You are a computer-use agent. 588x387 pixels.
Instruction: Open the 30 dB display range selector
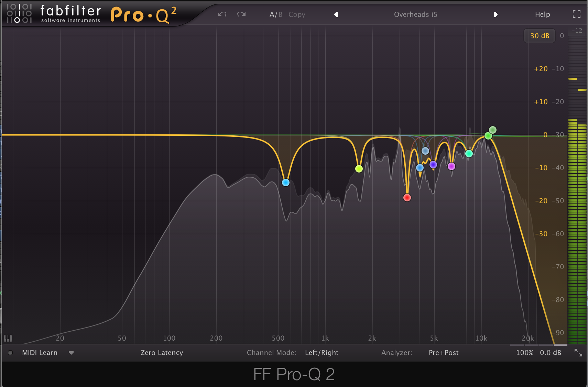click(x=540, y=36)
